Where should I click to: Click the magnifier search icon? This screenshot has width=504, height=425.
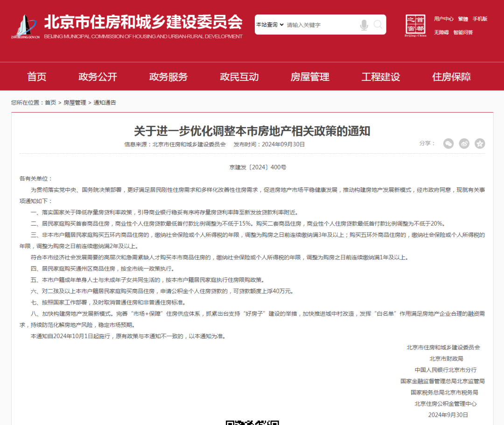[378, 24]
